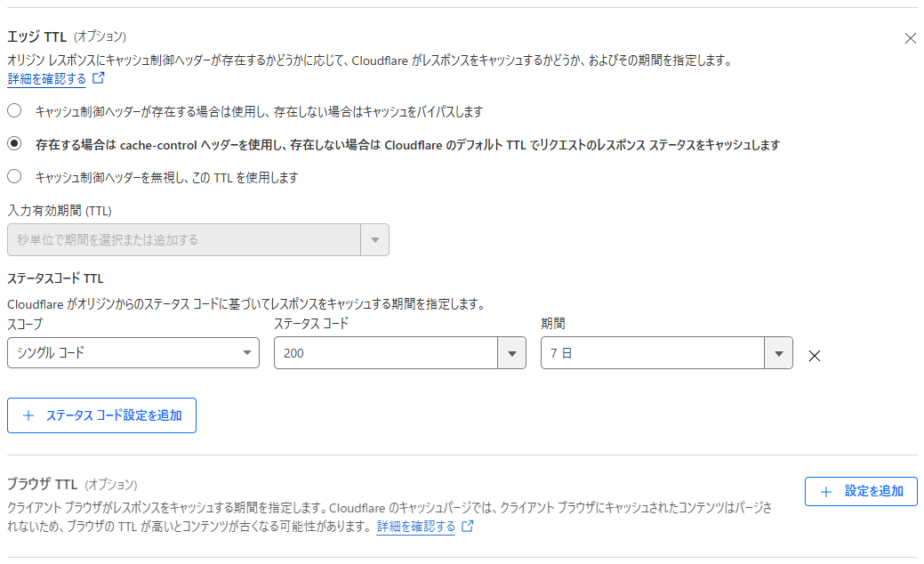Click external link icon beside エッジ TTL 詳細を確認する
This screenshot has height=564, width=924.
(x=99, y=78)
